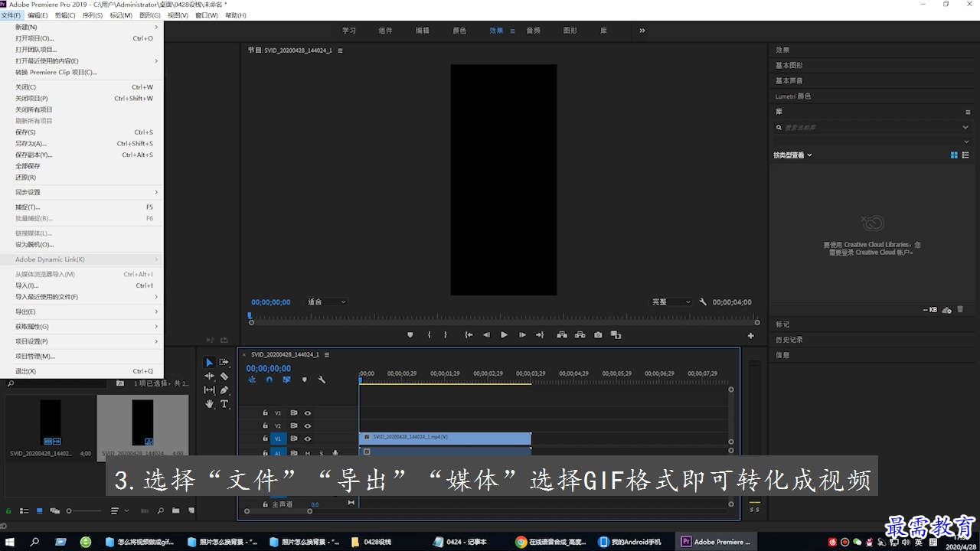Screen dimensions: 980x551
Task: Select the Ripple Edit tool
Action: pos(209,376)
